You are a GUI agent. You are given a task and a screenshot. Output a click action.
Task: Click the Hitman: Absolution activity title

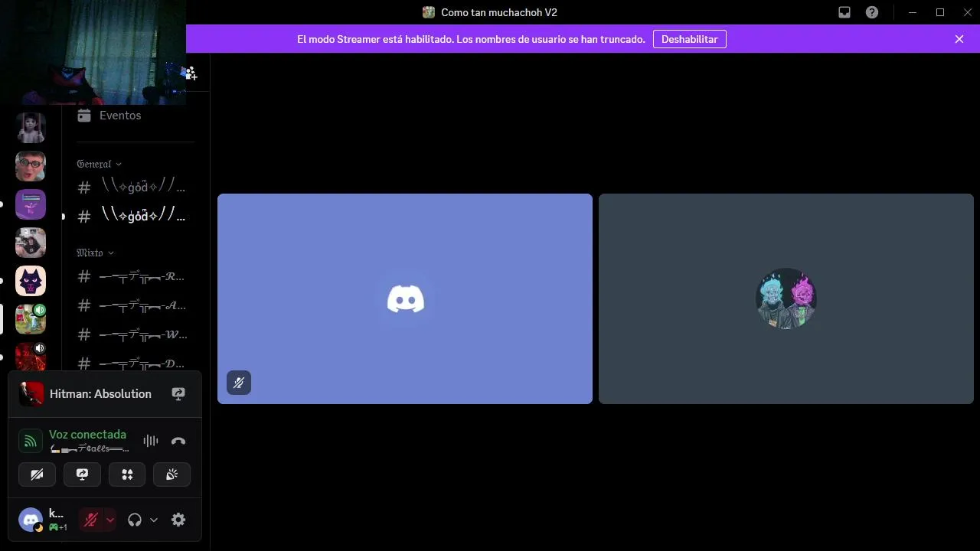[x=100, y=394]
